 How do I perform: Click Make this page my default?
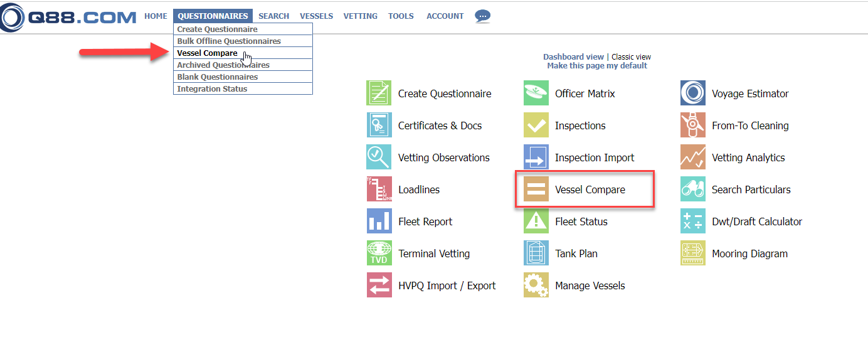click(597, 65)
